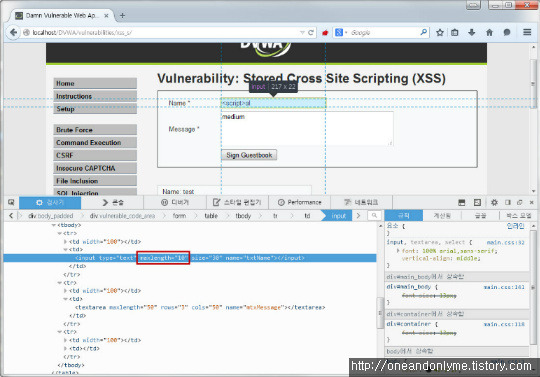Screen dimensions: 540x377
Task: Select the table breadcrumb
Action: click(211, 216)
